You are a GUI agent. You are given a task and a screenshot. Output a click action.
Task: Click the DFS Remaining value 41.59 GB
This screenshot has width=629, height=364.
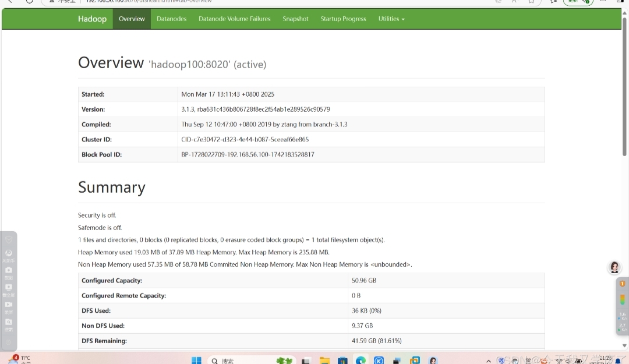[x=377, y=341]
